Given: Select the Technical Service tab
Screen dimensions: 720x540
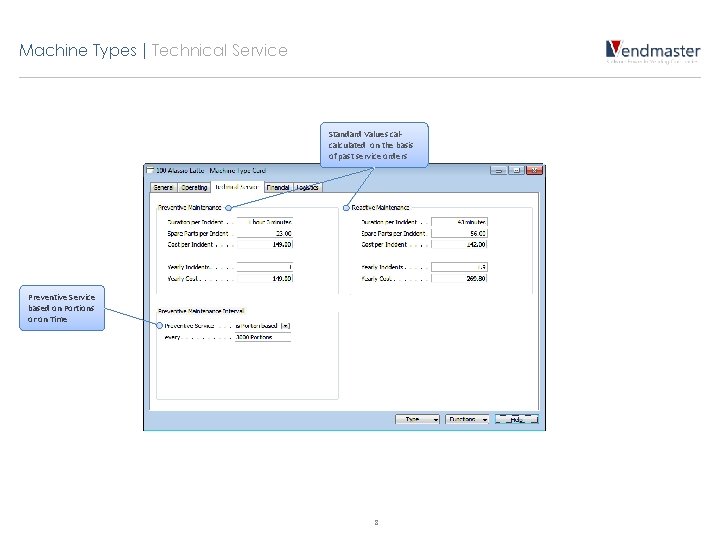Looking at the screenshot, I should click(x=237, y=187).
